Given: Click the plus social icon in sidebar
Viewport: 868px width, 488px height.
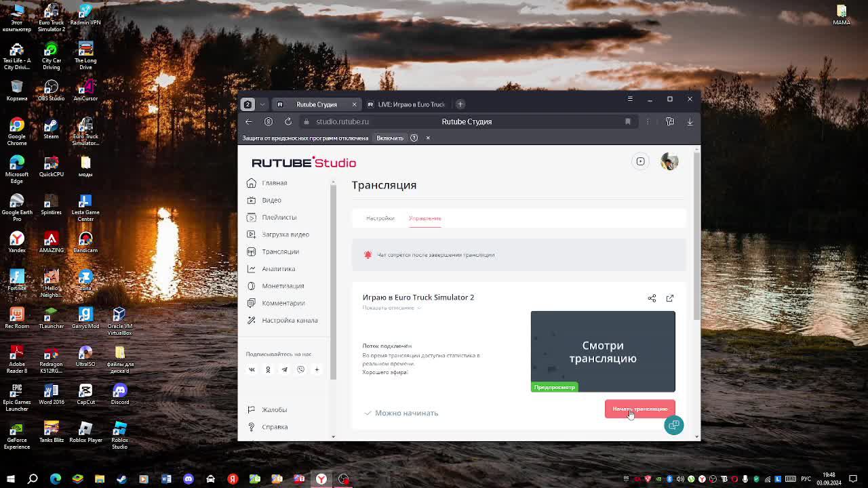Looking at the screenshot, I should pos(317,369).
